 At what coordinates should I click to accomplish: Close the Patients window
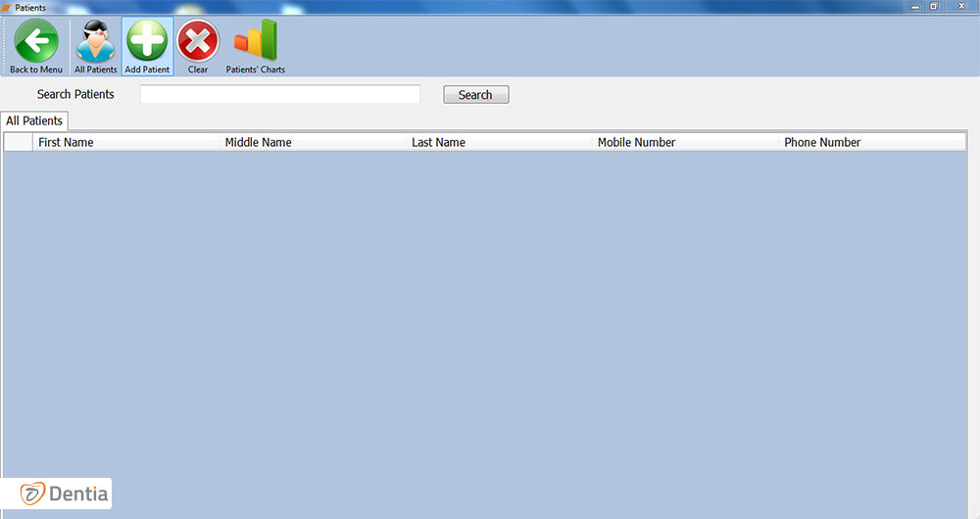coord(959,7)
